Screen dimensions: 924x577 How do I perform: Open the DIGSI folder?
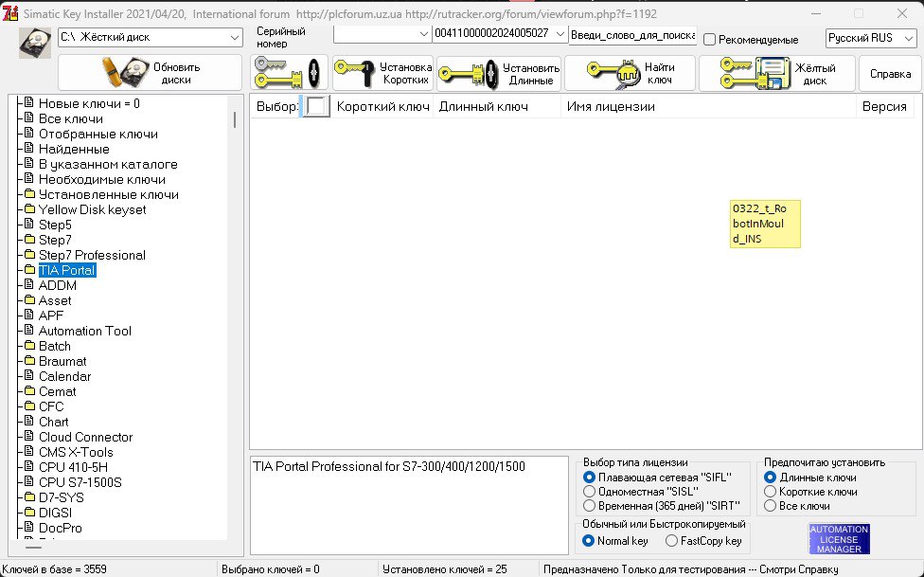click(55, 513)
